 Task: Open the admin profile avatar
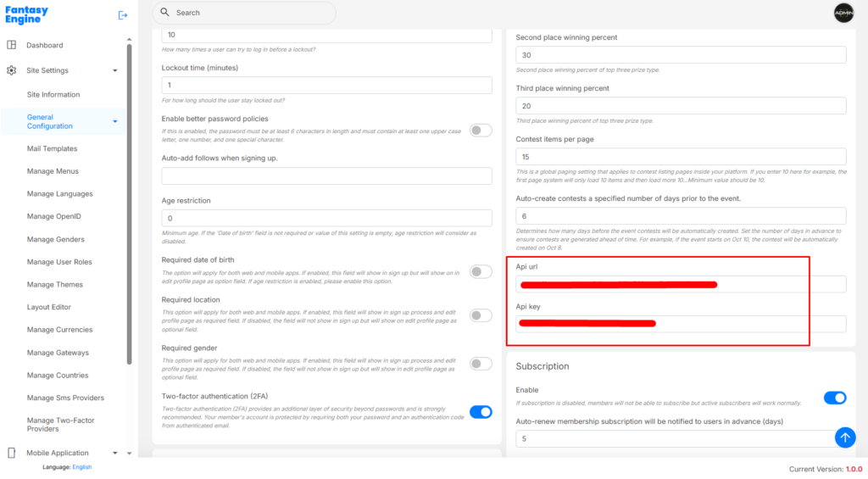tap(843, 13)
